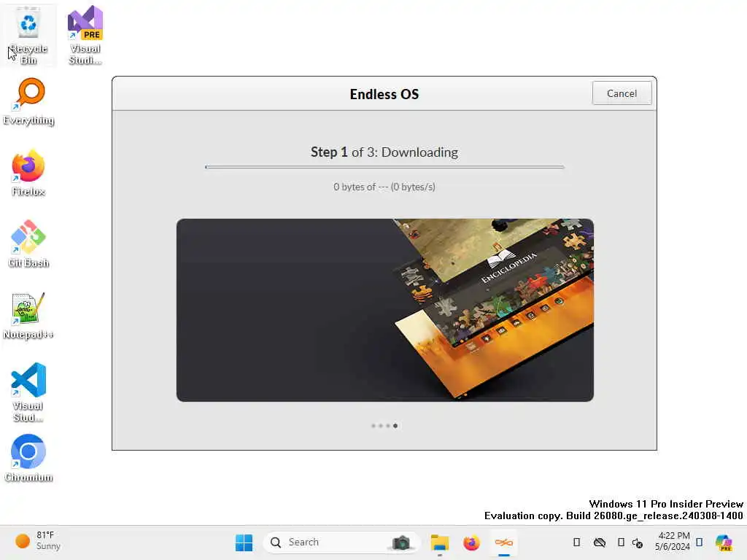Open Firefox from the taskbar
747x560 pixels.
coord(471,542)
